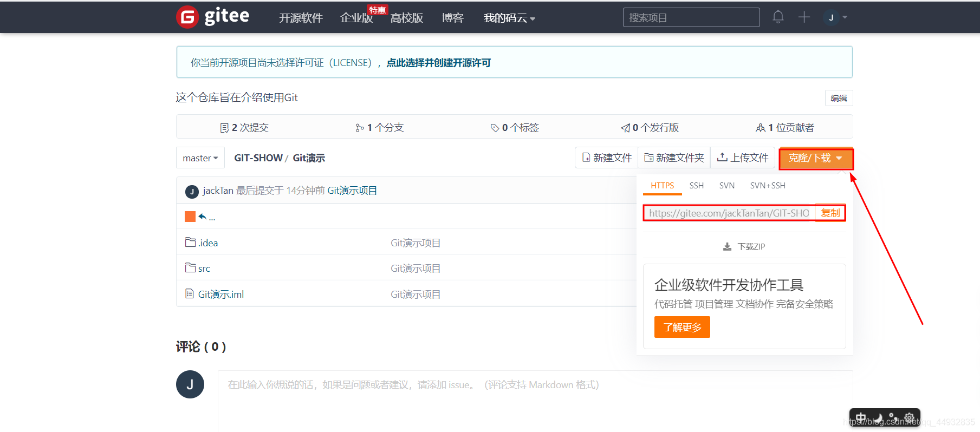Open the notifications bell icon

pos(778,17)
